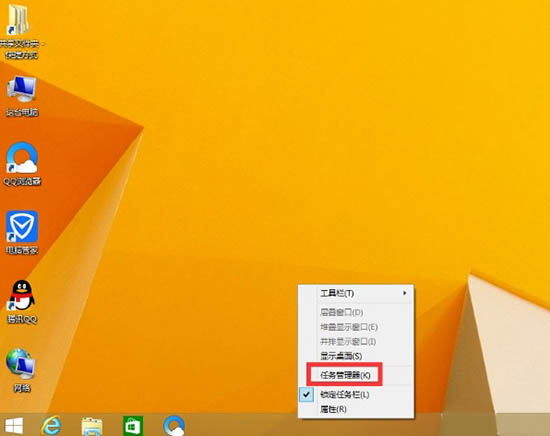Select the 腾讯QQ penguin icon

click(22, 295)
